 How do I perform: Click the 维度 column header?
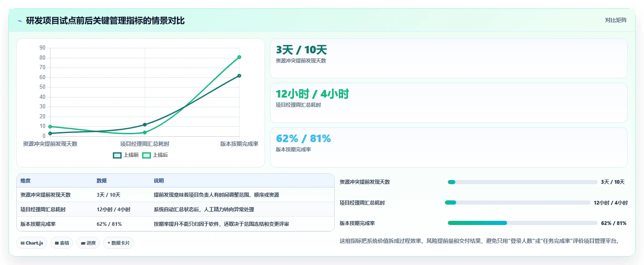(x=25, y=181)
